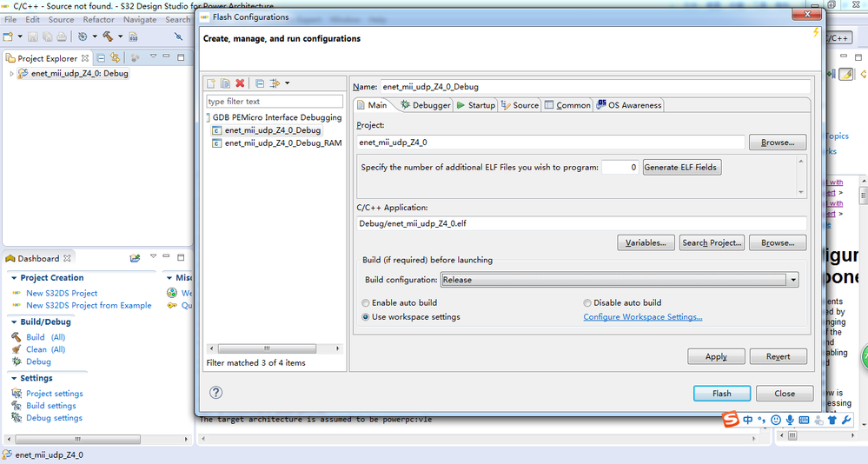Click Duplicate launch configuration icon
The image size is (868, 464).
225,83
